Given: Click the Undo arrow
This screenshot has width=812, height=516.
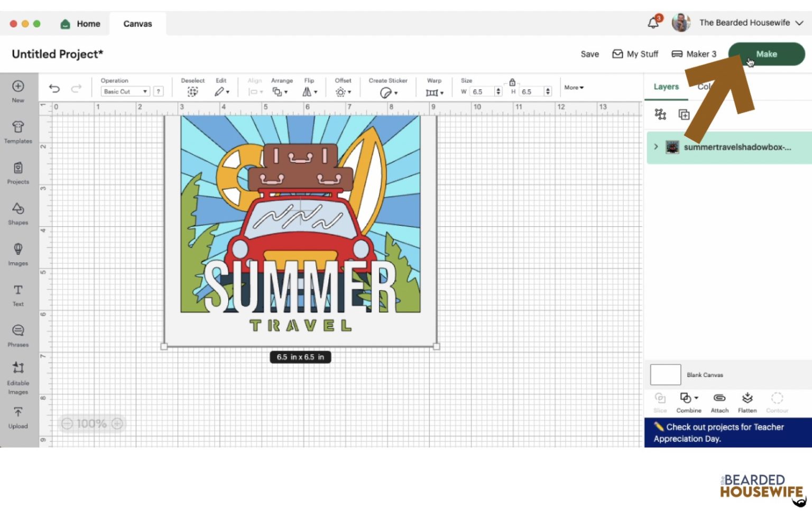Looking at the screenshot, I should click(54, 88).
